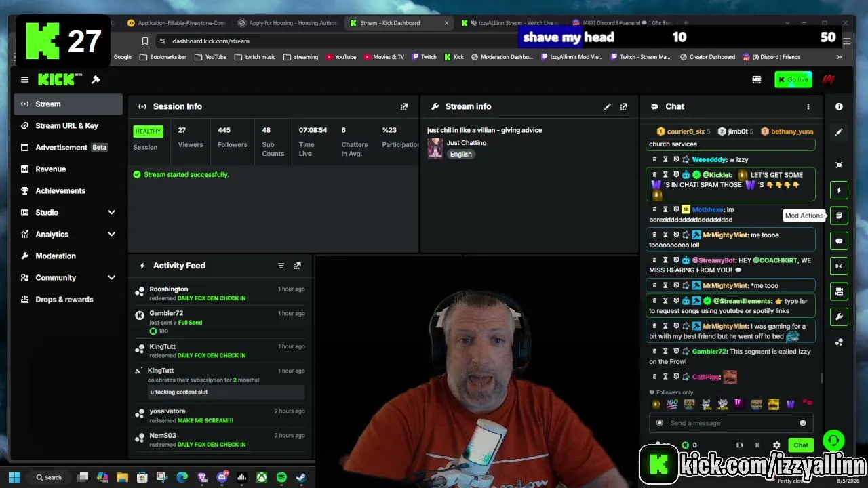Click the green Chat send button
Image resolution: width=868 pixels, height=488 pixels.
(801, 445)
